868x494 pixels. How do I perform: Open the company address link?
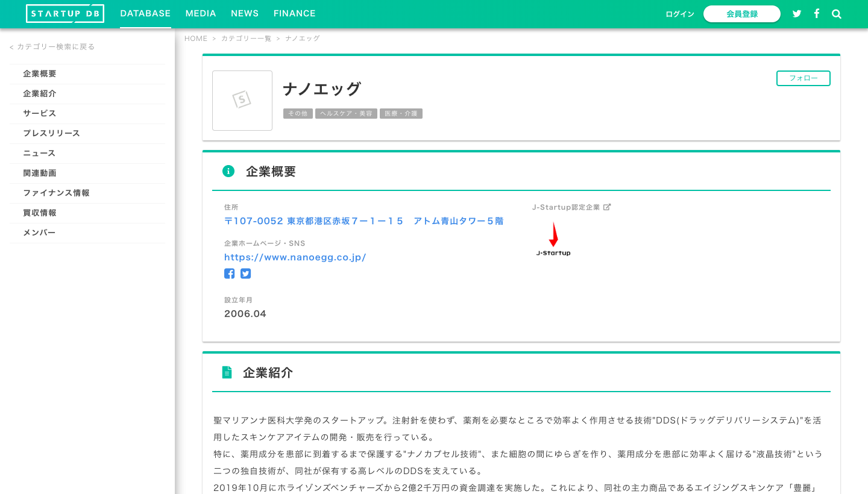tap(363, 221)
